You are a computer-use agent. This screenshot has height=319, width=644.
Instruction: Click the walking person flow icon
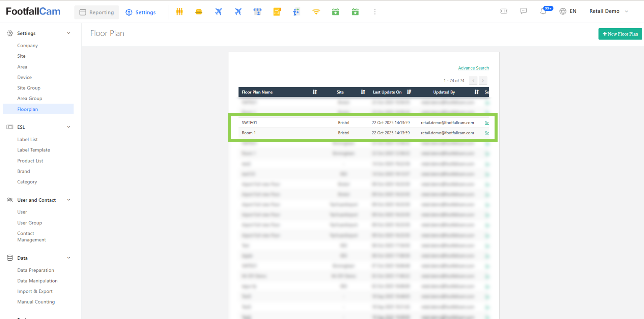point(296,12)
